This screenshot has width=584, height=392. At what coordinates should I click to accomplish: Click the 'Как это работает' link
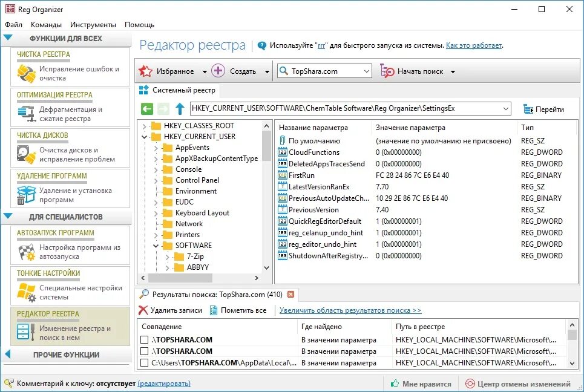pyautogui.click(x=474, y=45)
